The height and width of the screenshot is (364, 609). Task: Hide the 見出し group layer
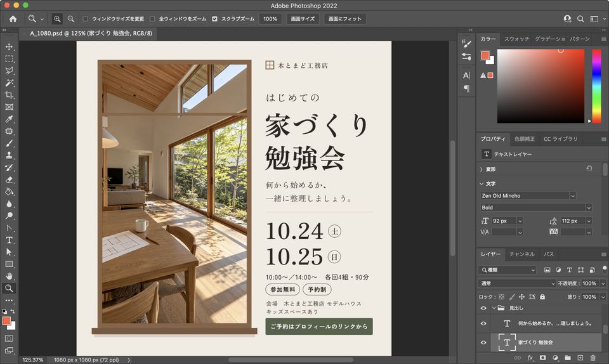click(483, 308)
